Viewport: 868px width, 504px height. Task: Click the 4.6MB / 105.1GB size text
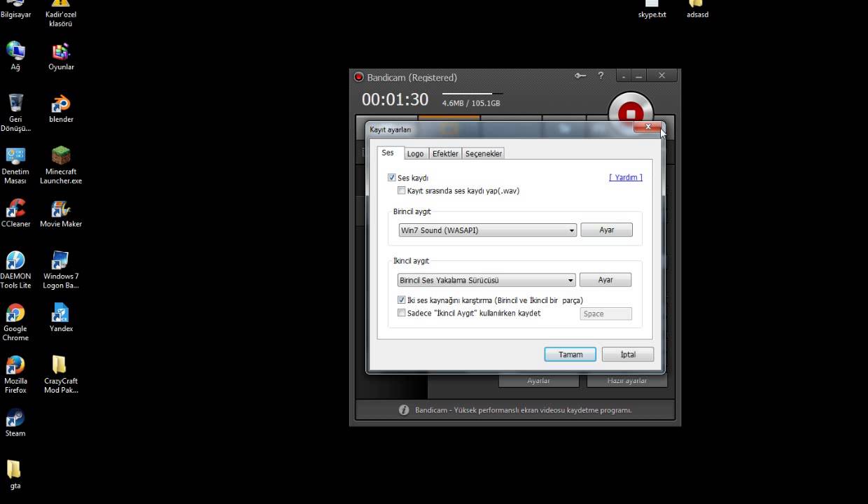471,103
